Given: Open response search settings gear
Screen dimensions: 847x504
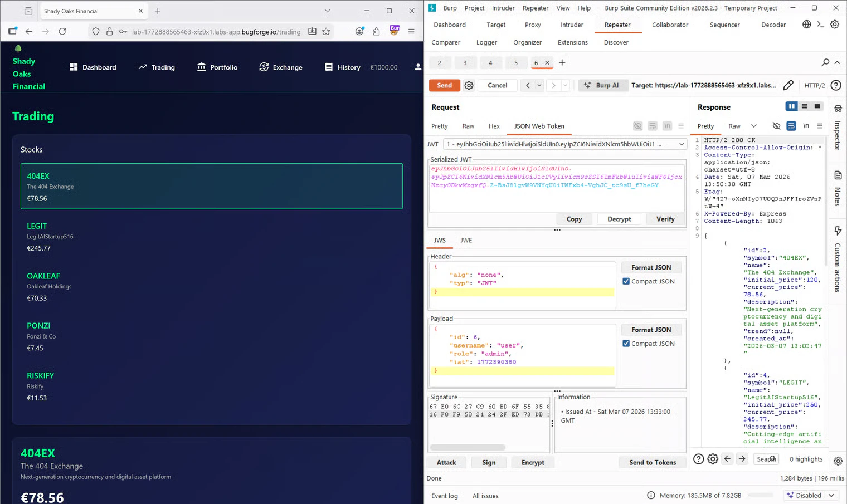Looking at the screenshot, I should 713,459.
